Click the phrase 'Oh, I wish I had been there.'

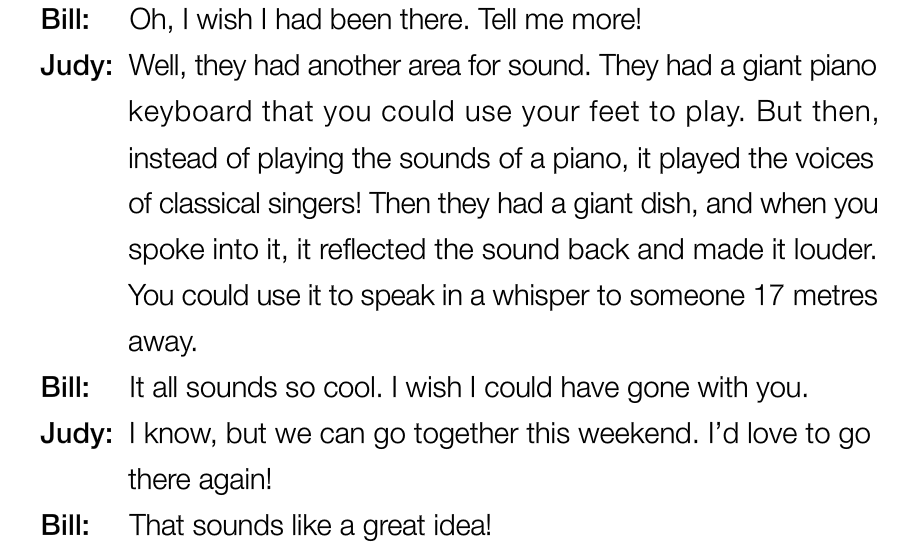pyautogui.click(x=299, y=20)
